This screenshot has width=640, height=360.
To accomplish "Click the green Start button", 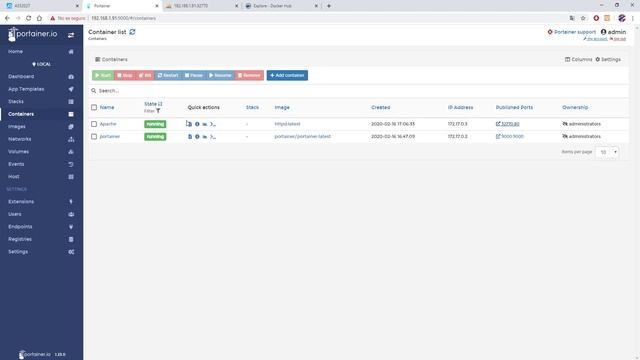I will (x=103, y=76).
